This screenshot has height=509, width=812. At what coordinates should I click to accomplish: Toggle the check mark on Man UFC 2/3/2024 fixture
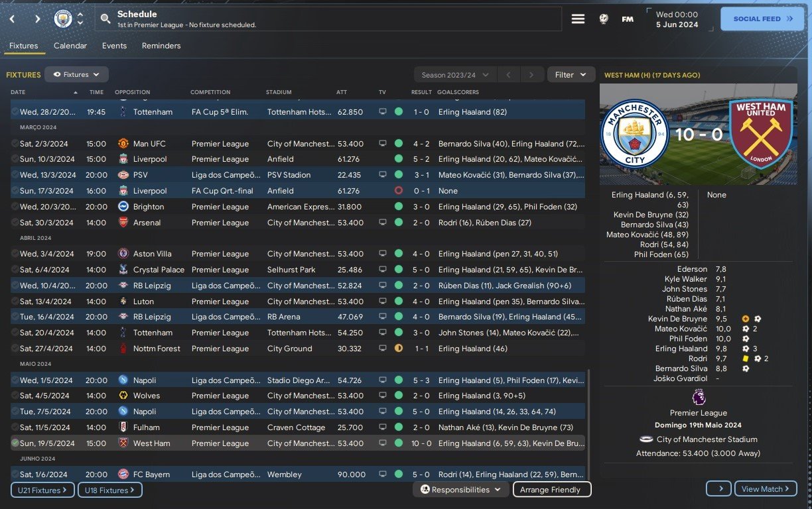[x=15, y=144]
